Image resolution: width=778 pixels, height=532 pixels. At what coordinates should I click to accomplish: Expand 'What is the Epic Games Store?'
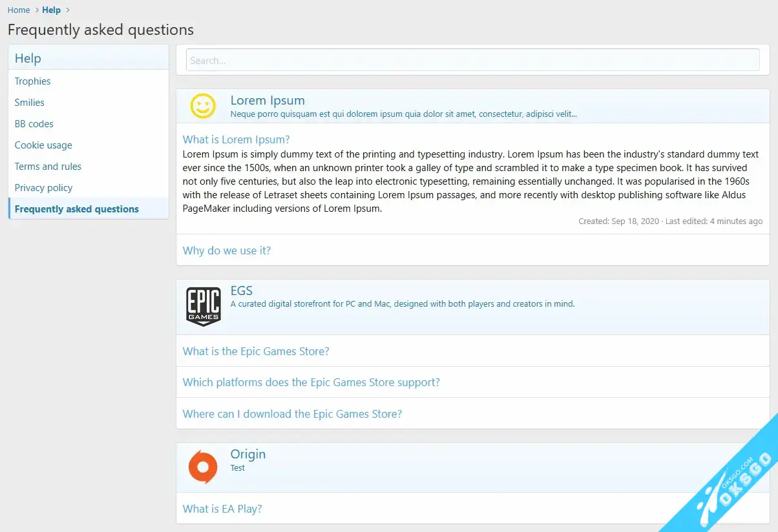[256, 351]
